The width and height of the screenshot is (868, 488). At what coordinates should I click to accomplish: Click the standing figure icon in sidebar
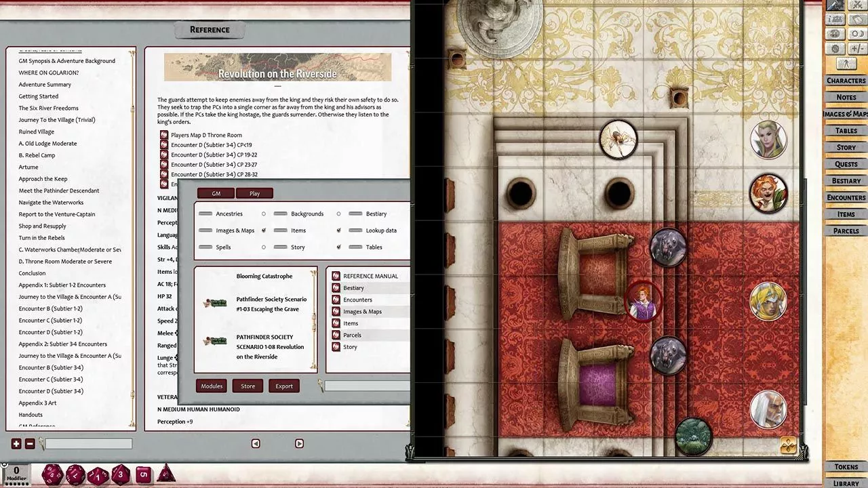(x=846, y=64)
